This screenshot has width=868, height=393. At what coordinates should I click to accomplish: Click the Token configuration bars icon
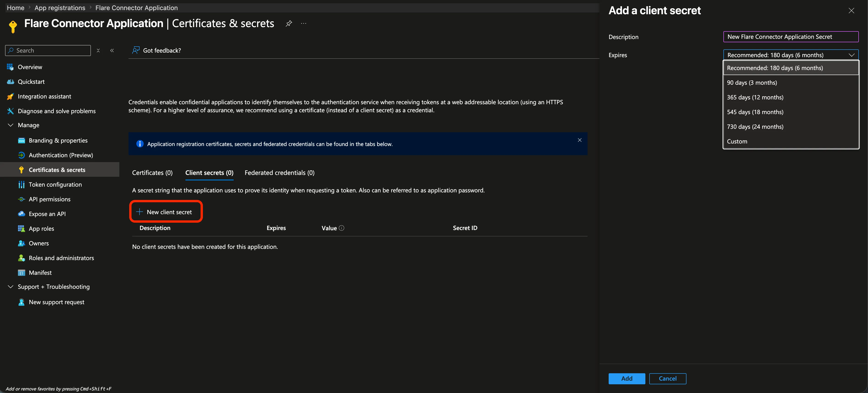click(21, 185)
